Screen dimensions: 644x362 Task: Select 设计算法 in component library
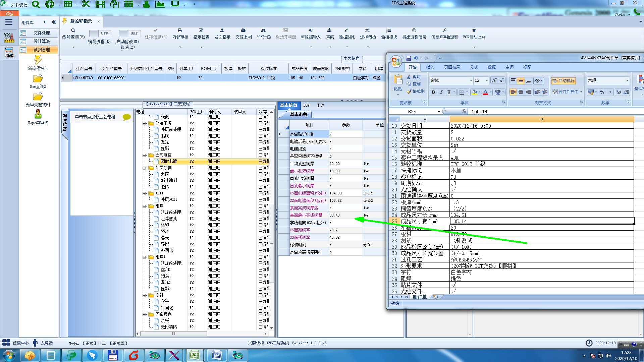pos(38,41)
